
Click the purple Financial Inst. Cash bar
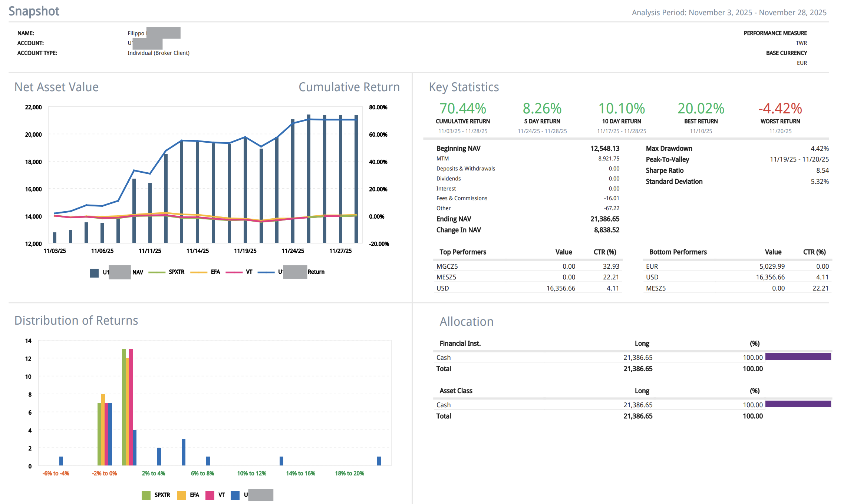pyautogui.click(x=798, y=357)
